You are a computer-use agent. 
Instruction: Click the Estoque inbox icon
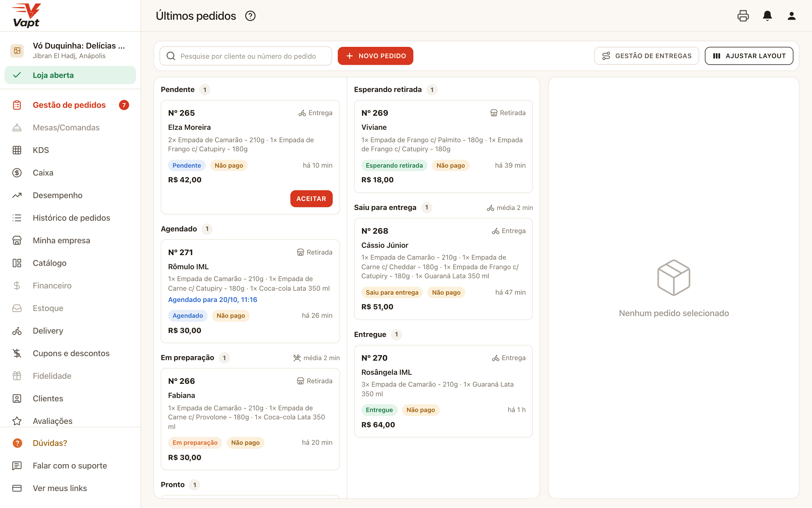coord(17,308)
